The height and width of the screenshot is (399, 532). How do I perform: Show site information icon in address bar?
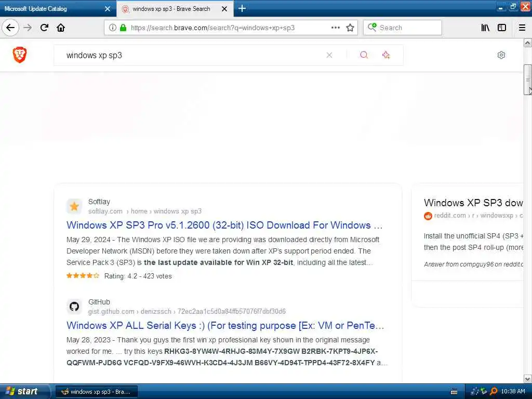pyautogui.click(x=113, y=28)
